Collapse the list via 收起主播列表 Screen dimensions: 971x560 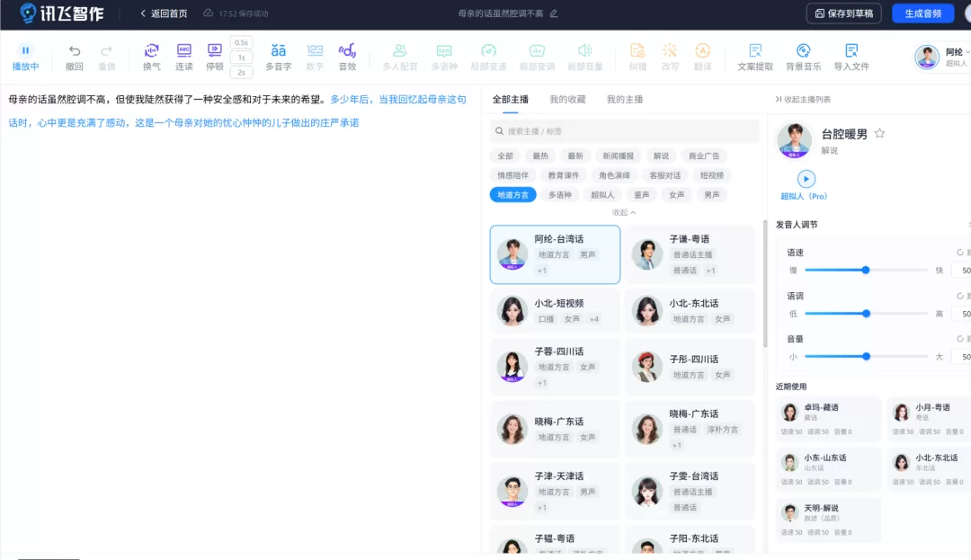(x=803, y=99)
